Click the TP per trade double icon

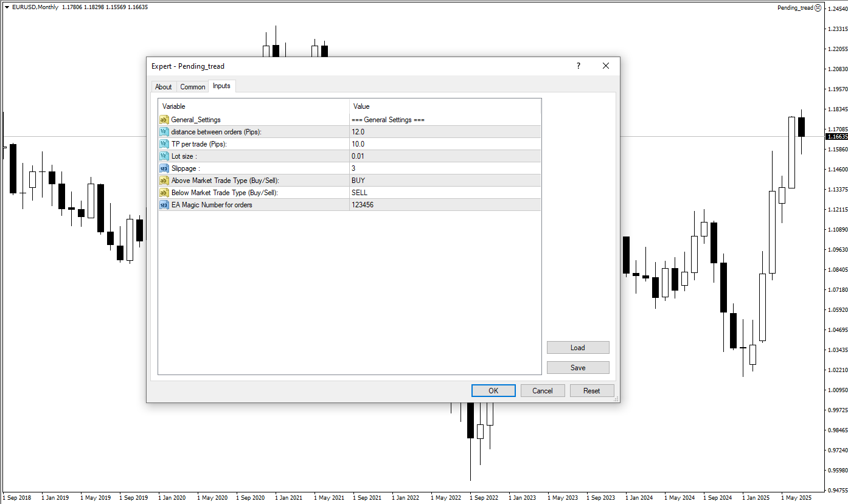click(x=164, y=144)
